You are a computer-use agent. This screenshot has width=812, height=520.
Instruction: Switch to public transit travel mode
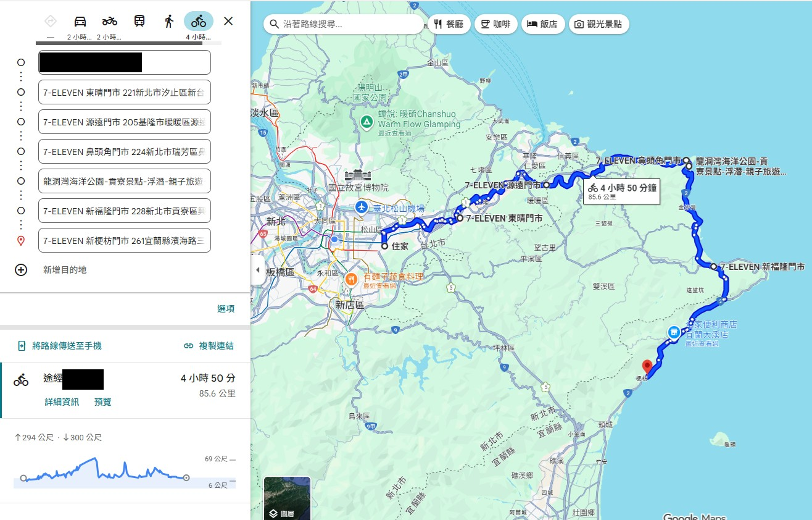click(x=139, y=22)
